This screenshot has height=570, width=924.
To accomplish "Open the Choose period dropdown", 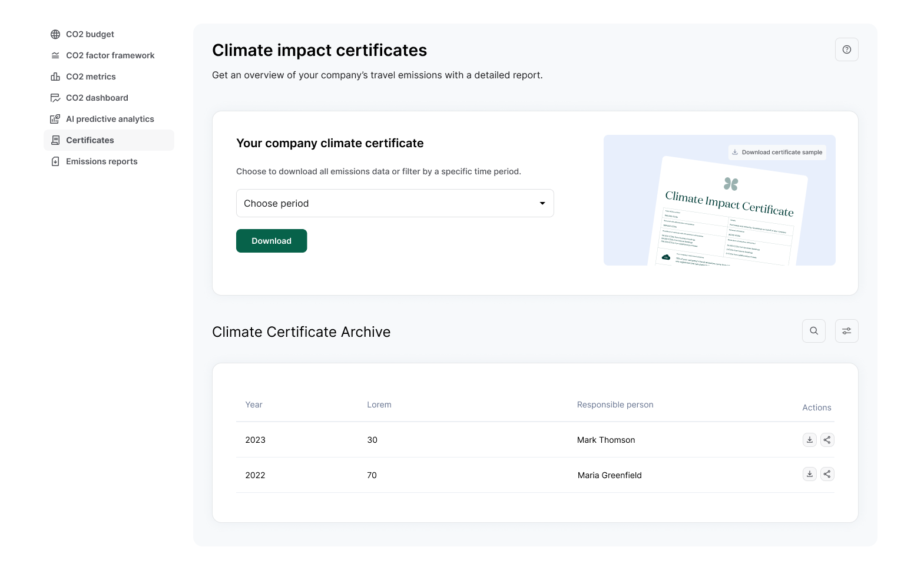I will tap(395, 203).
